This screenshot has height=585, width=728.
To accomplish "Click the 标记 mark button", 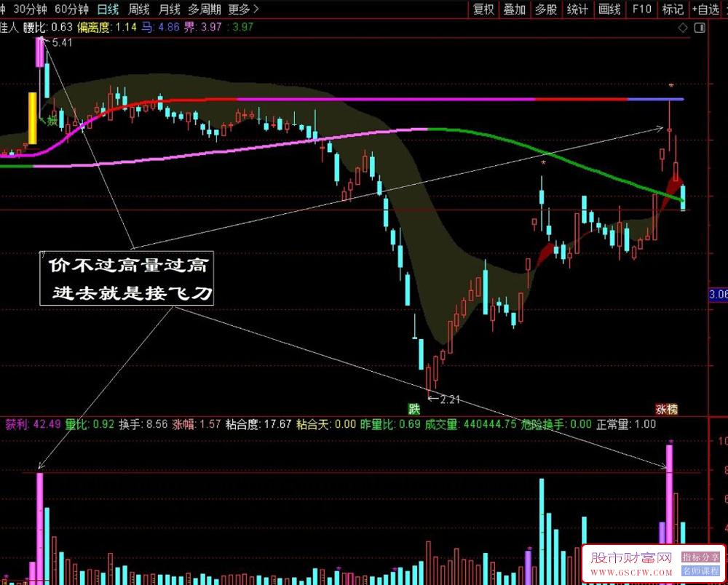I will (x=673, y=9).
